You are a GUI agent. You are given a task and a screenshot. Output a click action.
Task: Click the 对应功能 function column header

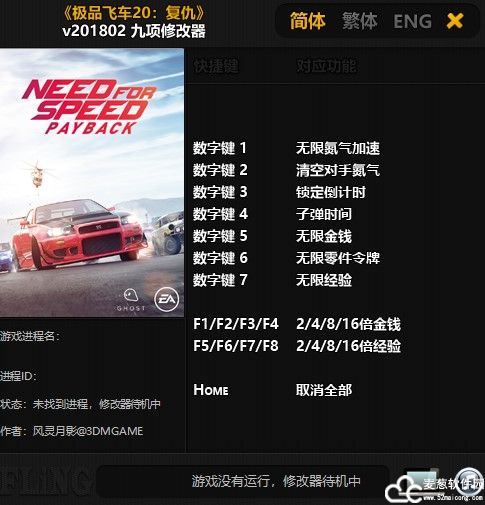pos(327,66)
